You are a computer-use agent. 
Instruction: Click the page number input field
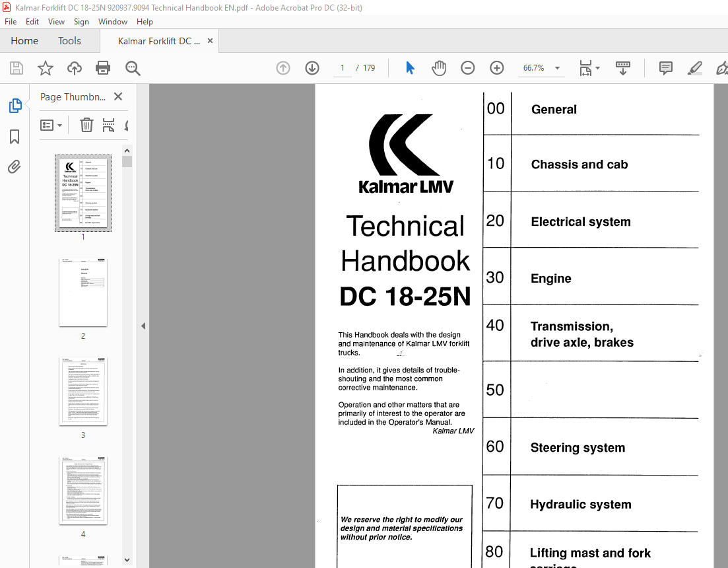(343, 68)
